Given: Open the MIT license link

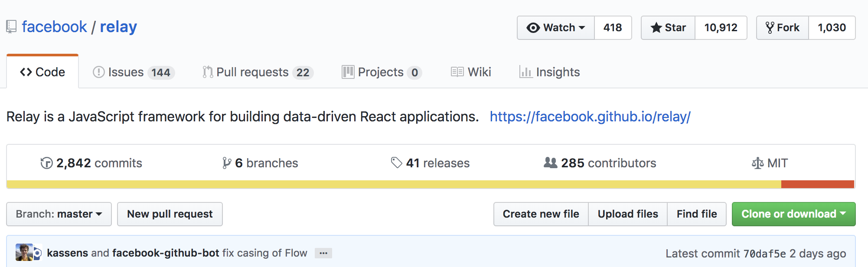Looking at the screenshot, I should point(770,163).
